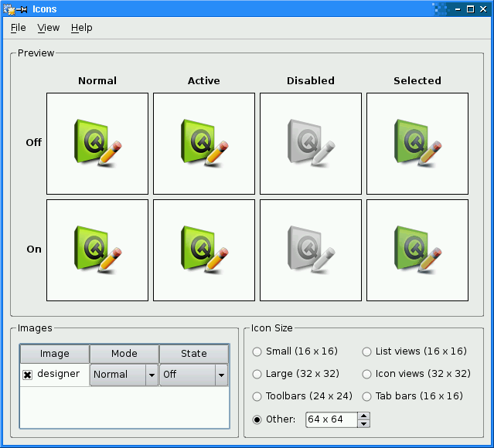Open the Mode dropdown showing Normal
494x448 pixels.
124,375
